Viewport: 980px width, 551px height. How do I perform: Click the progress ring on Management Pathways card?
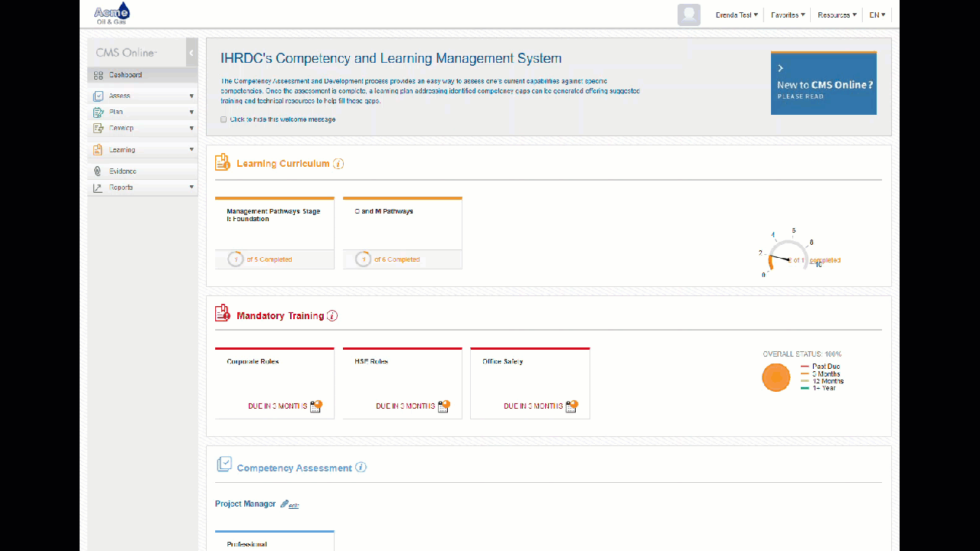coord(236,259)
